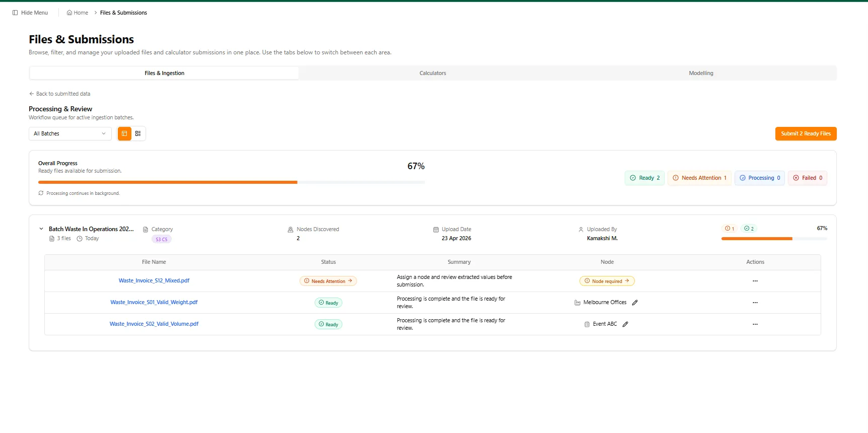Click the user icon beside Uploaded By
Viewport: 868px width, 433px height.
[x=581, y=230]
